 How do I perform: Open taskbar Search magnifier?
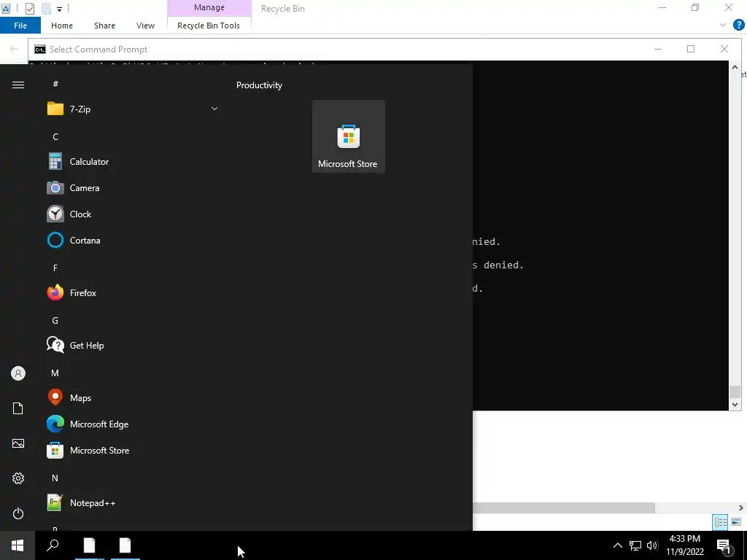click(53, 545)
